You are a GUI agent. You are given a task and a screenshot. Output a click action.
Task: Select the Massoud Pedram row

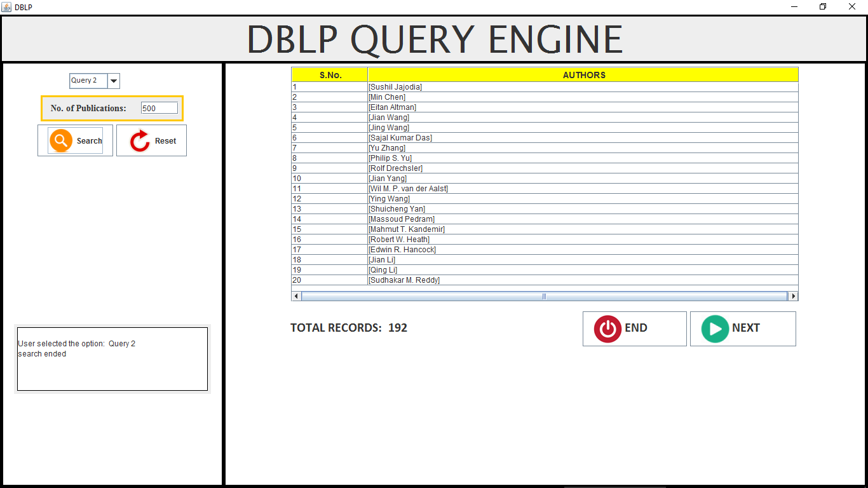pos(545,219)
